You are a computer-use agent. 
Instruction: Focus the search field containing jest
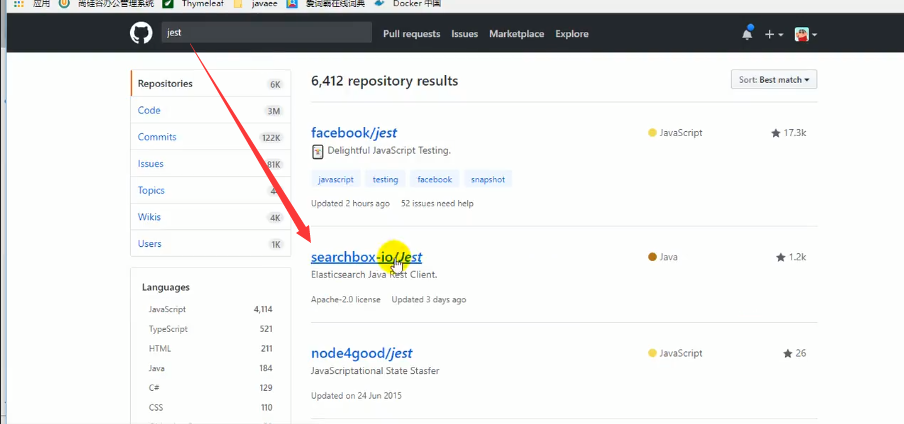tap(266, 32)
